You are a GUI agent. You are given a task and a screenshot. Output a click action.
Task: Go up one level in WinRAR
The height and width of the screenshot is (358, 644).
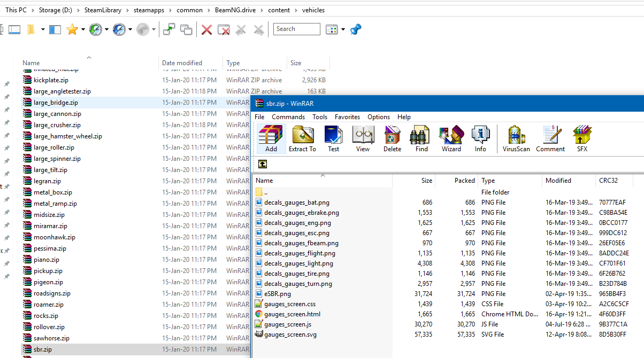pyautogui.click(x=263, y=164)
